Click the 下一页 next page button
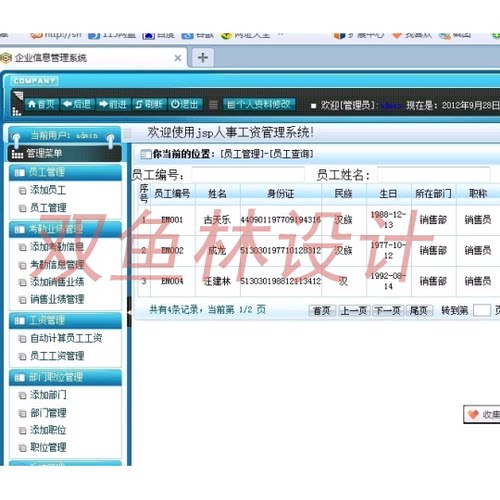 click(388, 311)
